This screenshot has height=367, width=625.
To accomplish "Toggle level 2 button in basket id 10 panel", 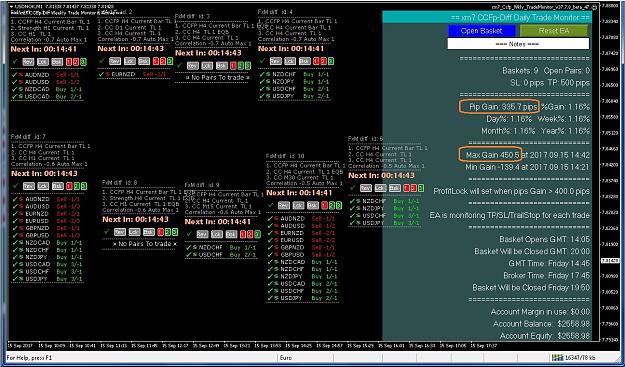I will pos(332,205).
